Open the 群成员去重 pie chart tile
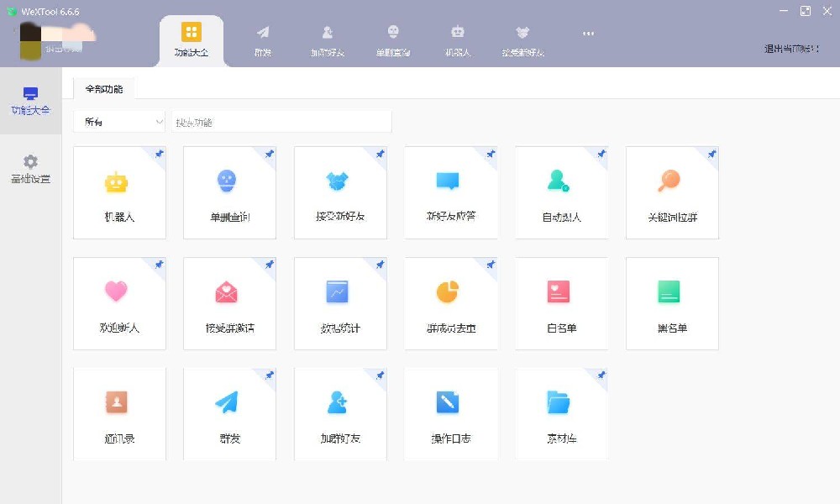This screenshot has width=840, height=504. pos(450,303)
